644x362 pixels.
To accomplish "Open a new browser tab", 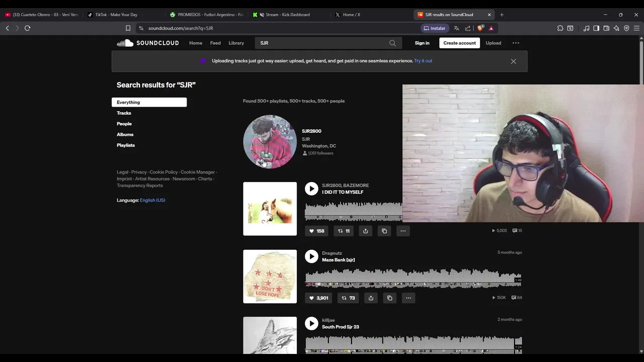I will click(x=502, y=15).
